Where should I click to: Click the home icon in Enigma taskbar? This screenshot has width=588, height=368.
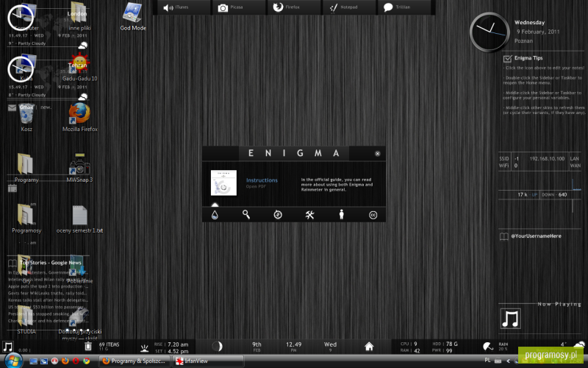369,346
